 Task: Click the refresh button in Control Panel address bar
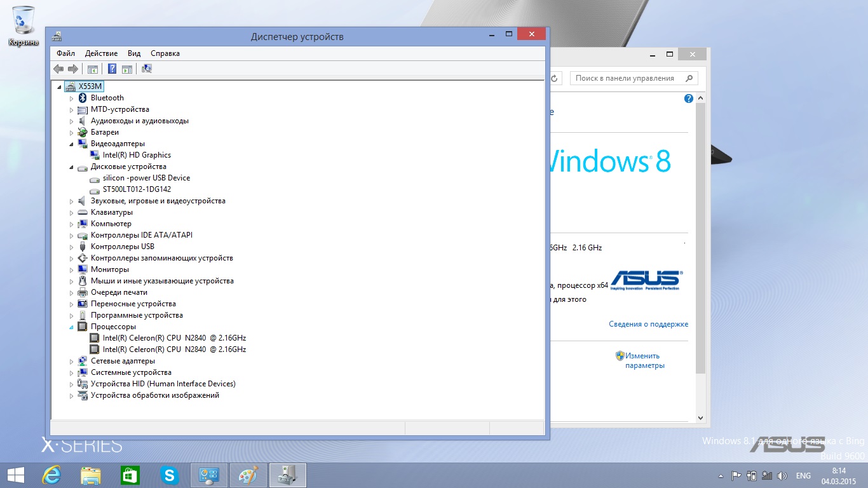click(554, 78)
